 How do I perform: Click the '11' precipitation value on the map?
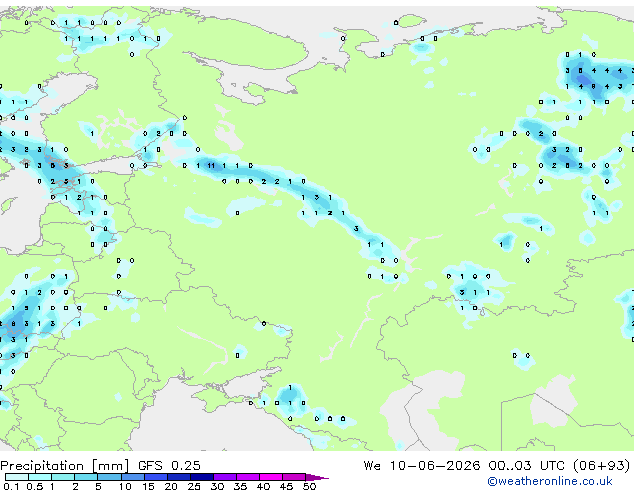pos(211,165)
